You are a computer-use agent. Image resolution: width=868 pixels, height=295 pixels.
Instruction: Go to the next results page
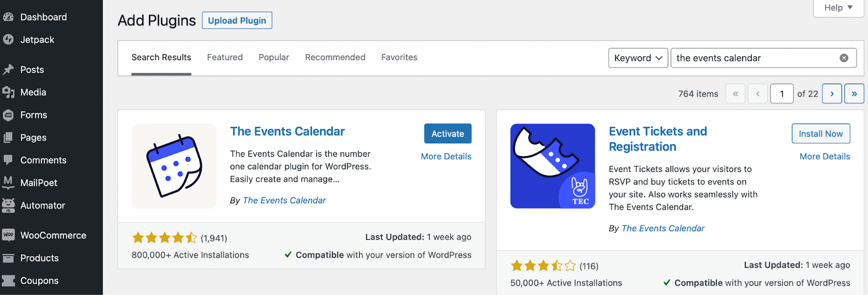click(x=832, y=94)
